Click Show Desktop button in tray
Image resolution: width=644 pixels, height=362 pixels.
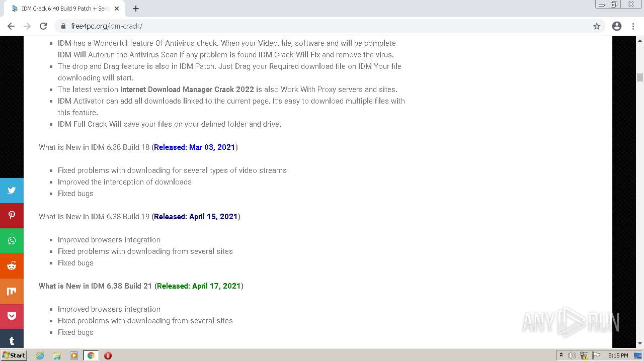coord(638,355)
